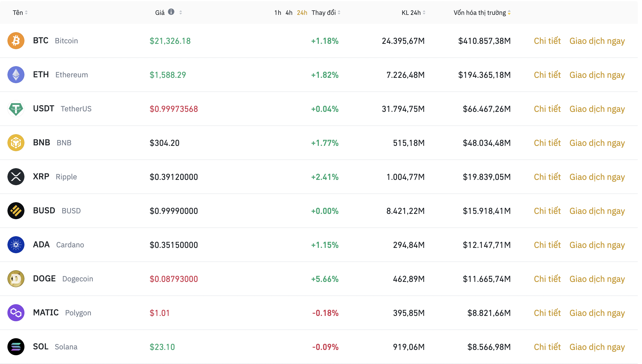The height and width of the screenshot is (364, 642).
Task: Click USDT volume 31.794,75M
Action: click(x=403, y=109)
